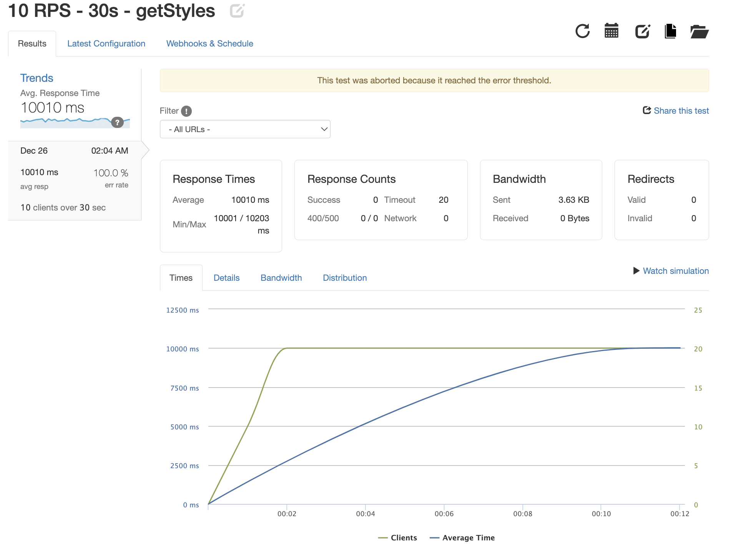
Task: Open the calendar schedule icon
Action: pyautogui.click(x=611, y=31)
